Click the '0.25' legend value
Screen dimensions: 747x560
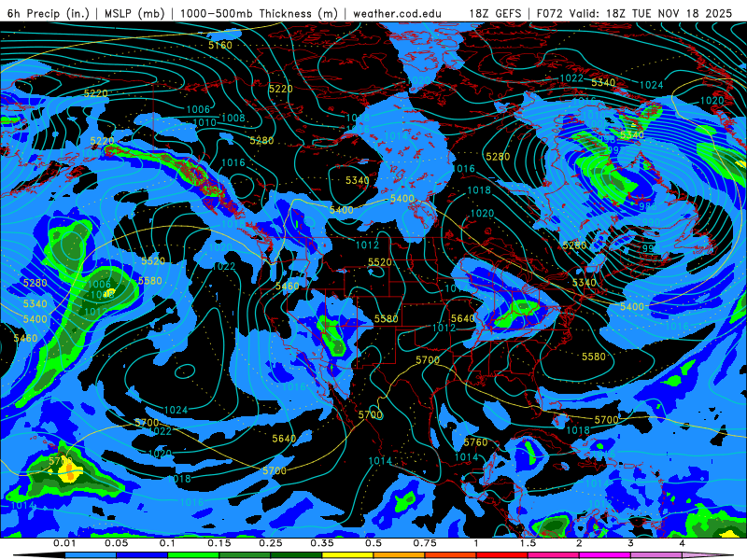(271, 543)
